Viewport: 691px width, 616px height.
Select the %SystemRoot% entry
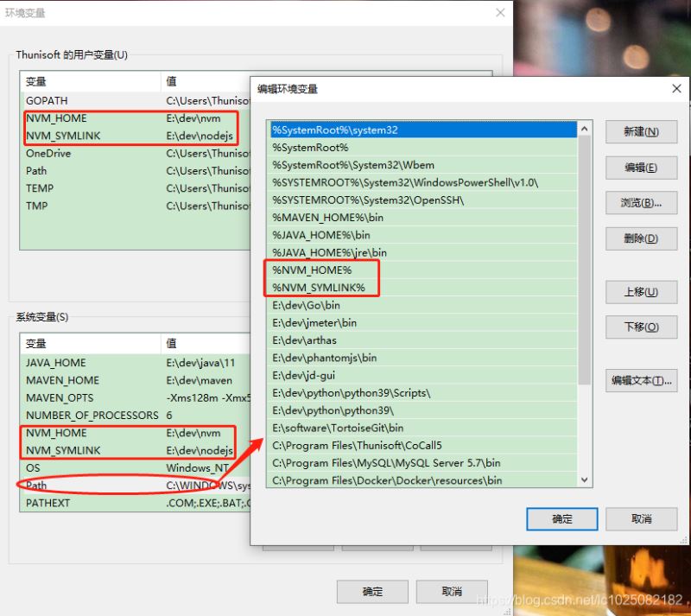(423, 147)
